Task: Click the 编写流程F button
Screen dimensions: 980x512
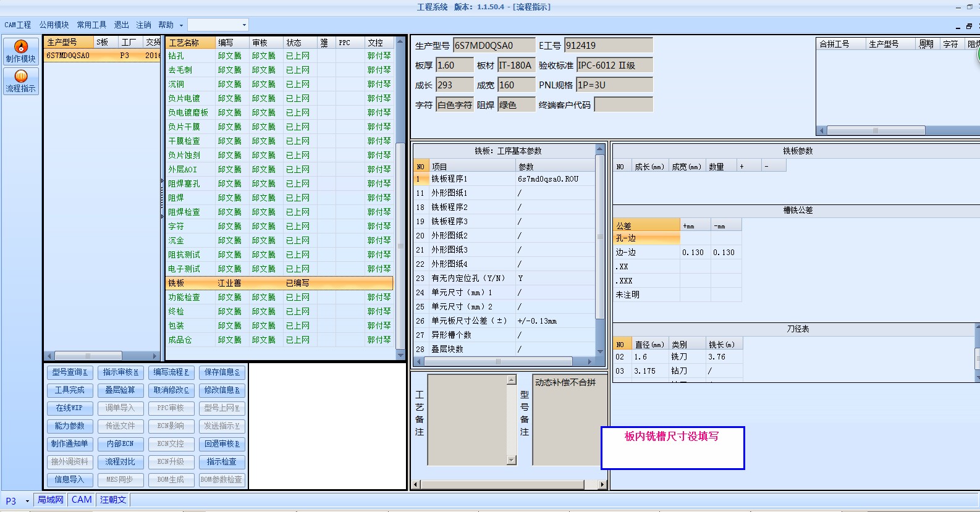Action: click(171, 372)
